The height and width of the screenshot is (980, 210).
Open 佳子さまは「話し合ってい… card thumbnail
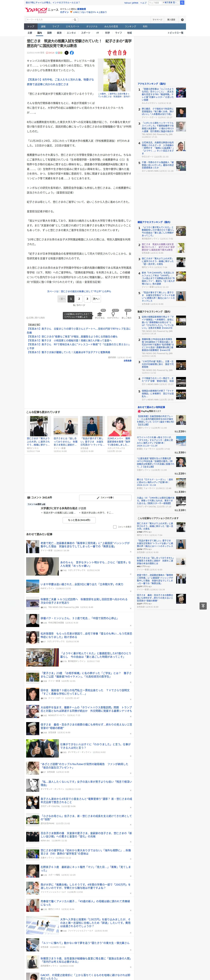click(66, 426)
